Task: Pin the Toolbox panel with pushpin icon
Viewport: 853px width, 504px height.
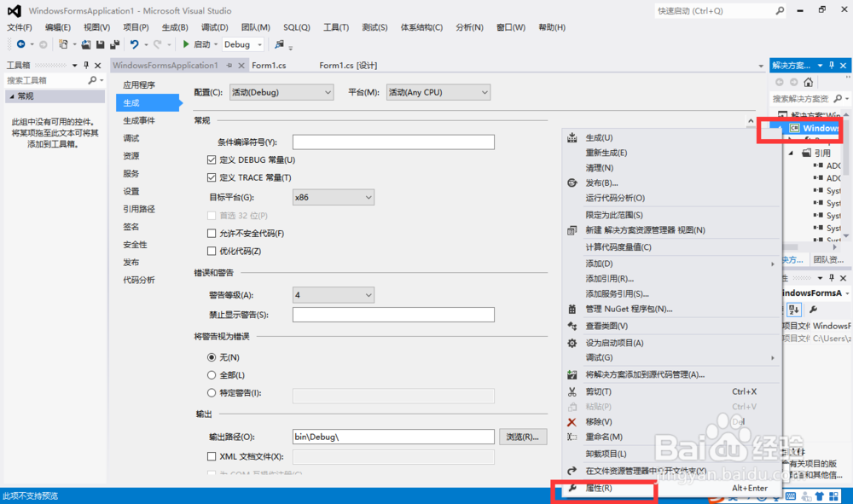Action: pos(86,66)
